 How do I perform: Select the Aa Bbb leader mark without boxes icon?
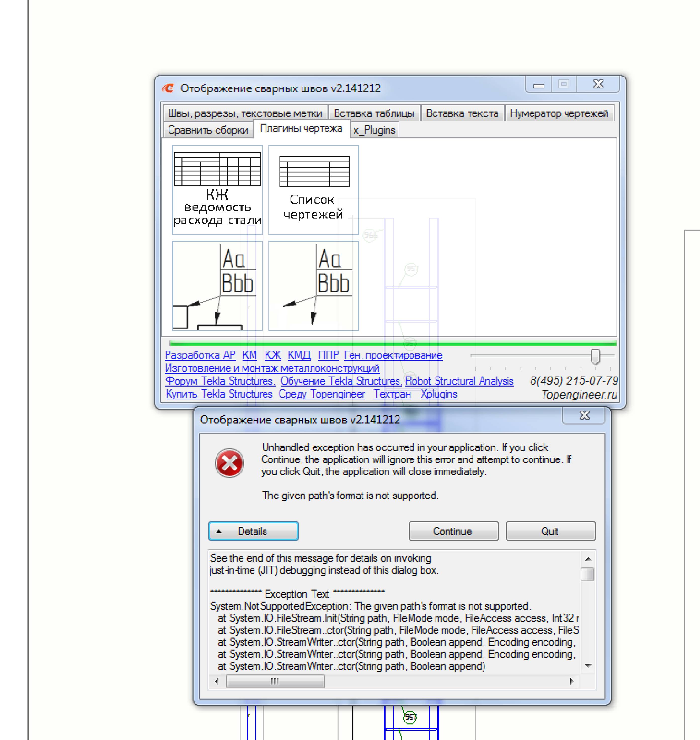point(313,286)
